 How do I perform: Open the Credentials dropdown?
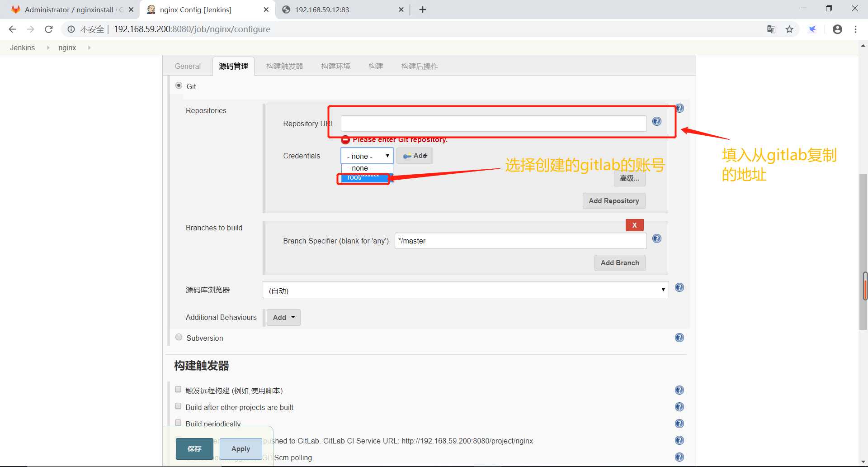(x=367, y=156)
